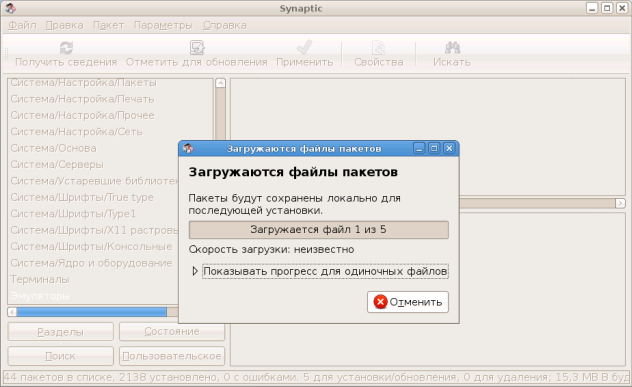632x387 pixels.
Task: Click the Применить checkmark icon
Action: pyautogui.click(x=304, y=47)
